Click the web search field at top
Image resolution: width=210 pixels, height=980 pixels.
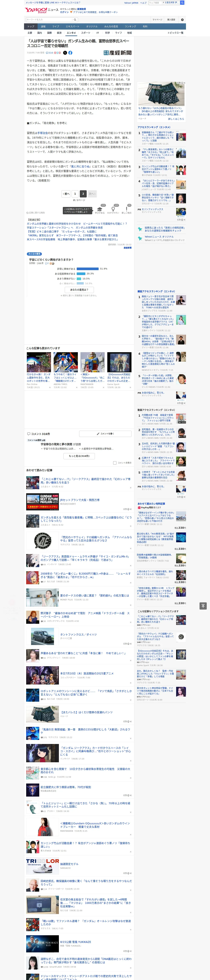coord(155,3)
